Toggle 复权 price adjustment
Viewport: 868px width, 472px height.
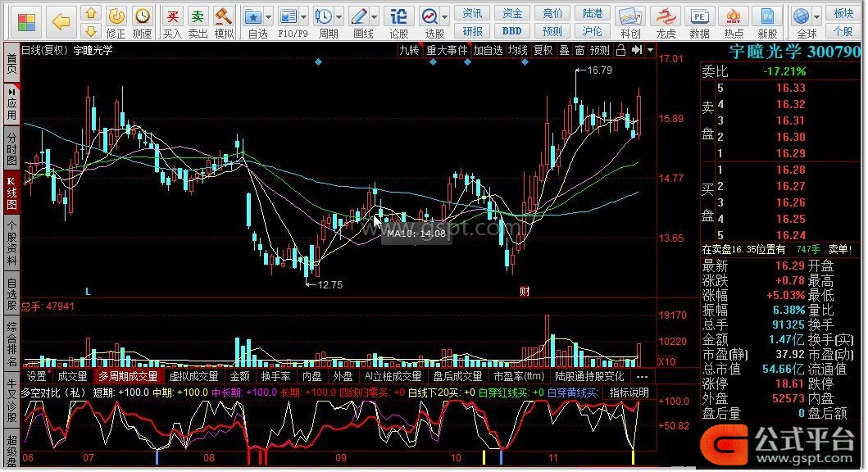(x=543, y=50)
